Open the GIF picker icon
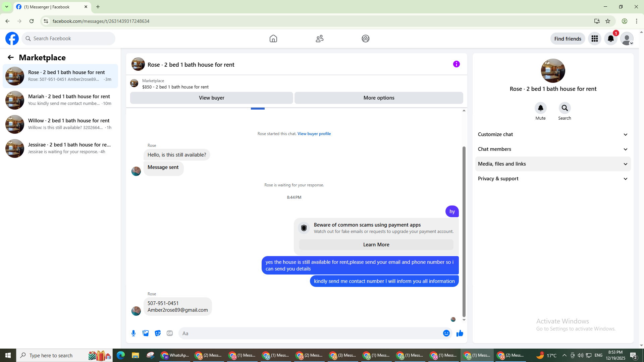 [x=170, y=333]
